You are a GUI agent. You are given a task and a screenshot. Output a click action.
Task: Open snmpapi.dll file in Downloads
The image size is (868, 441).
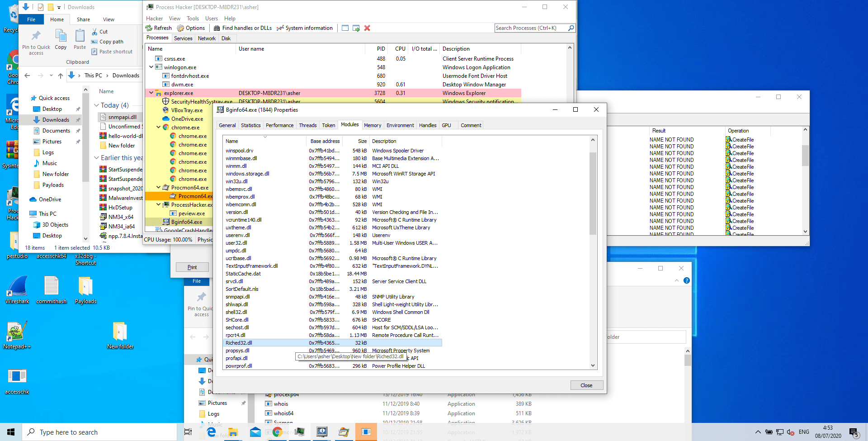click(122, 117)
